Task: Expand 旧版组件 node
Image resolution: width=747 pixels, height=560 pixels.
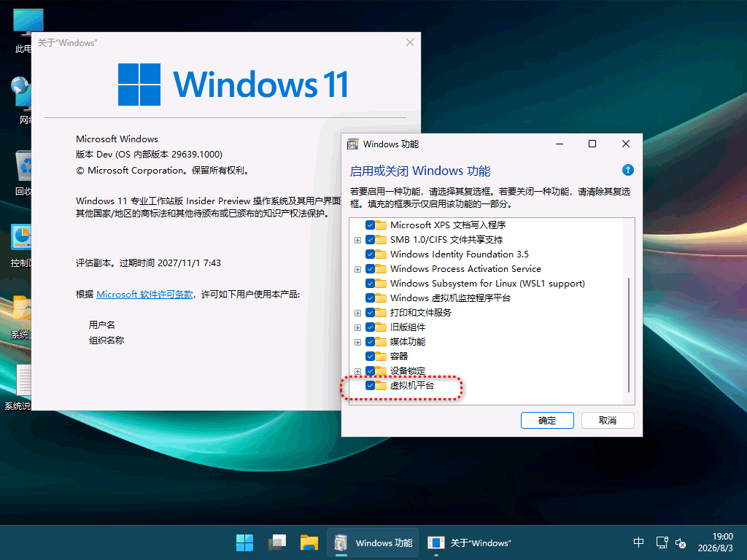Action: [357, 327]
